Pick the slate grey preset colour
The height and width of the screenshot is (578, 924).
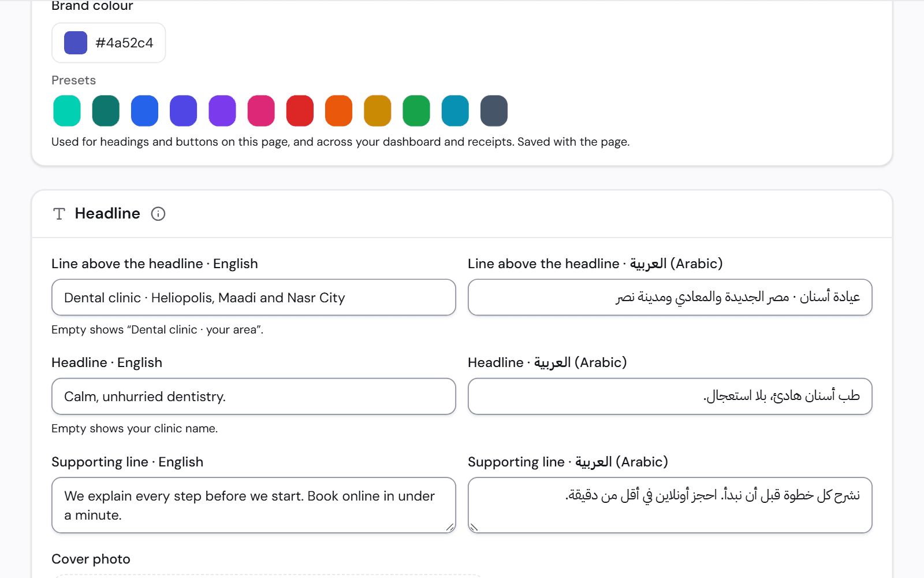coord(494,110)
